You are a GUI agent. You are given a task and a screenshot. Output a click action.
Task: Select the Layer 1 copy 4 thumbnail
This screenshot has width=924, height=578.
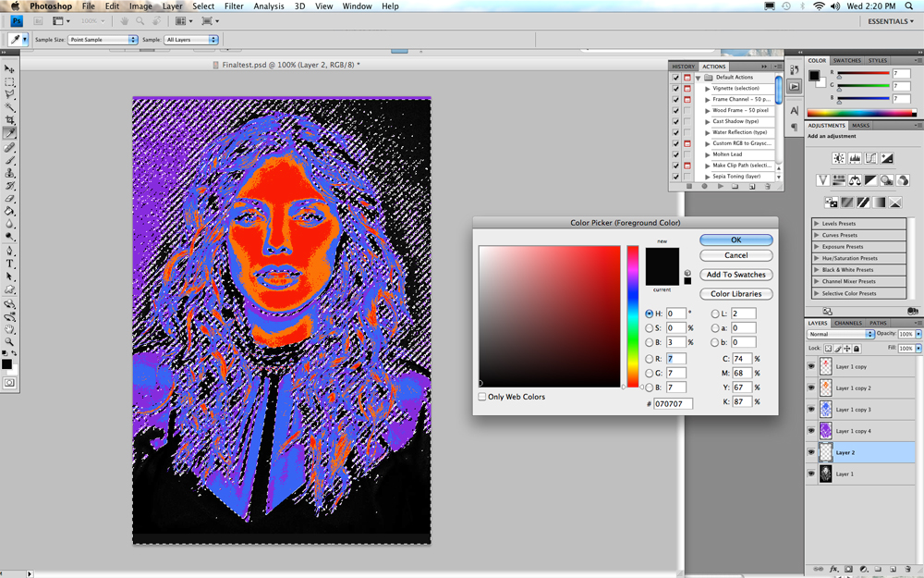point(825,431)
